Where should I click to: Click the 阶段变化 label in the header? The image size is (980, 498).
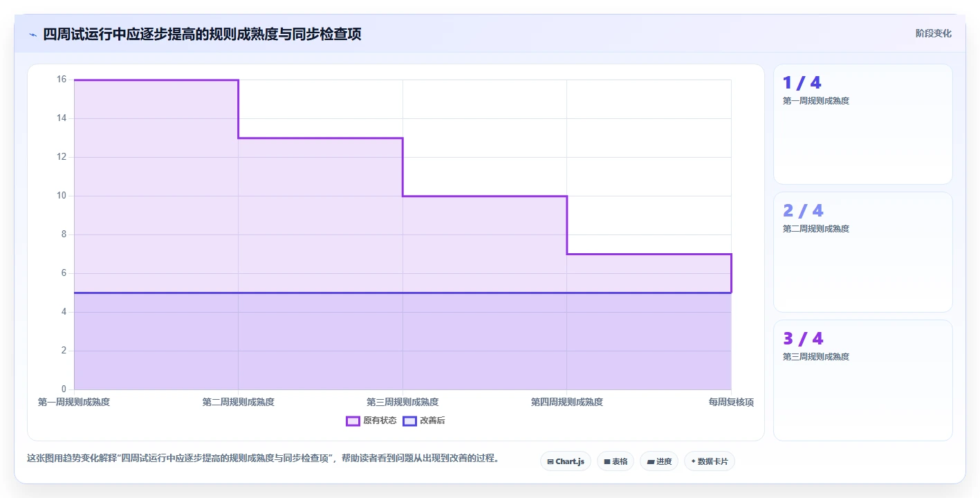933,33
